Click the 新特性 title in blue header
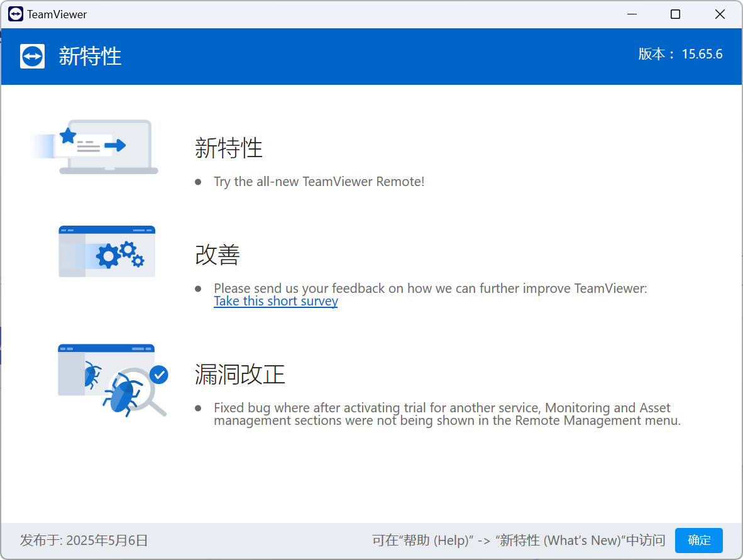The image size is (743, 560). click(90, 57)
